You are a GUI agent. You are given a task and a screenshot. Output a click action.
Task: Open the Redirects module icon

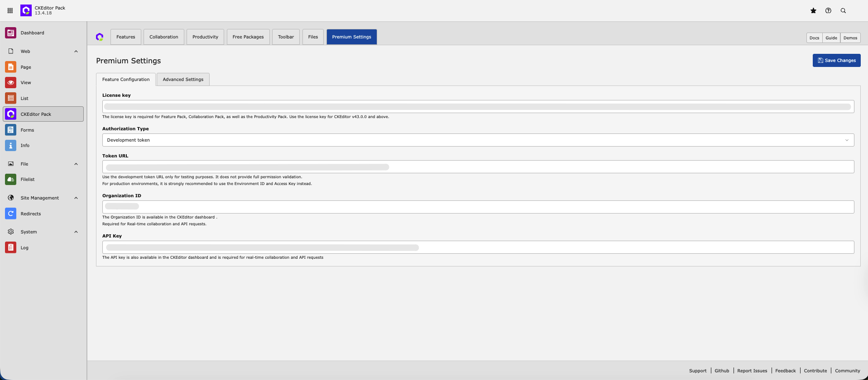(10, 214)
